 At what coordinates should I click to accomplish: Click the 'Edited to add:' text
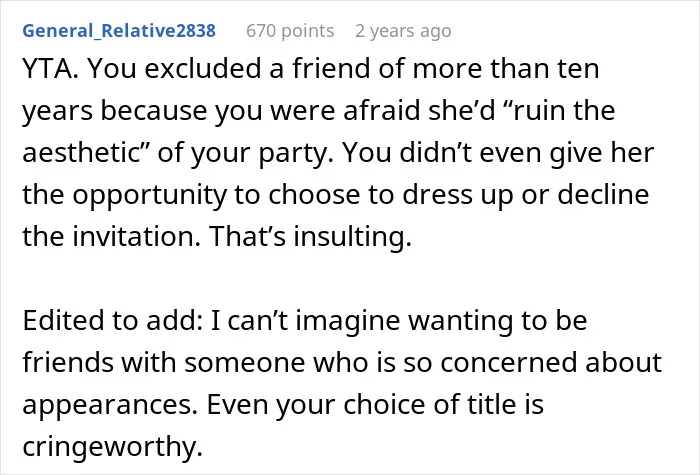(x=113, y=321)
